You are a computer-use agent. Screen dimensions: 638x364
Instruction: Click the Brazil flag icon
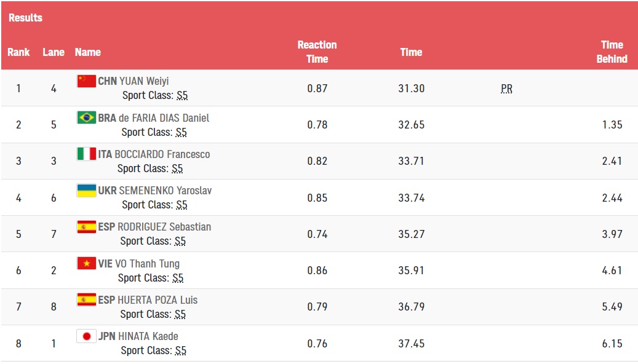coord(86,117)
